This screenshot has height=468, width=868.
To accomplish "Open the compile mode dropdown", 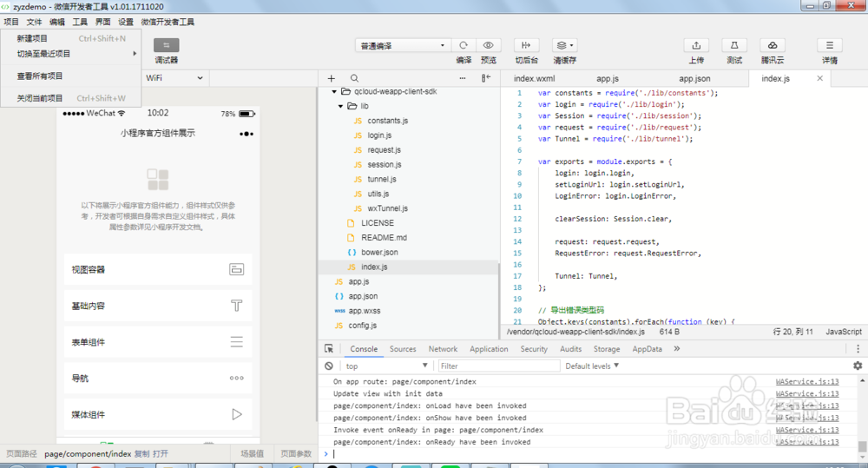I will pyautogui.click(x=401, y=45).
